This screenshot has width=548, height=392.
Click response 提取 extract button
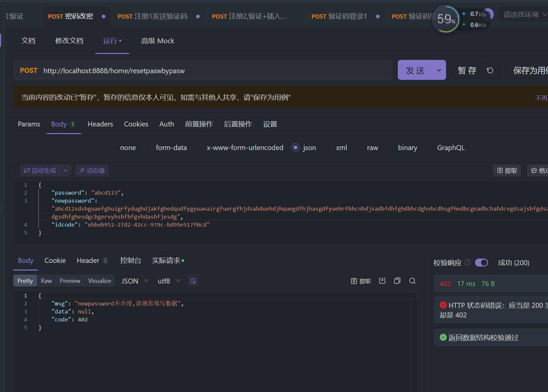coord(361,281)
